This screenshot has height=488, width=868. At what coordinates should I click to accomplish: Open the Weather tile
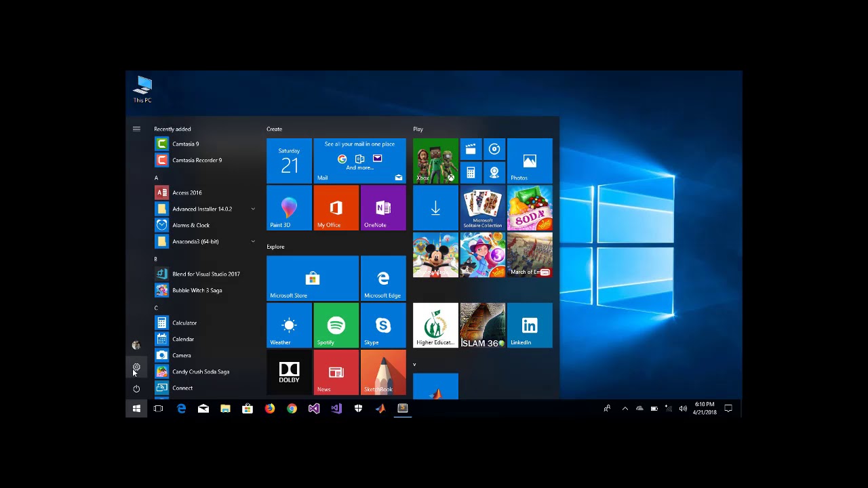[289, 325]
